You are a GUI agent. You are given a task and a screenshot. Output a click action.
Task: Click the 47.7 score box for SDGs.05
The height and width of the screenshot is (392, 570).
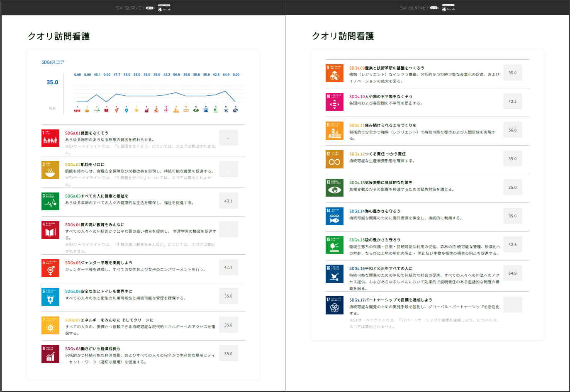tap(228, 268)
